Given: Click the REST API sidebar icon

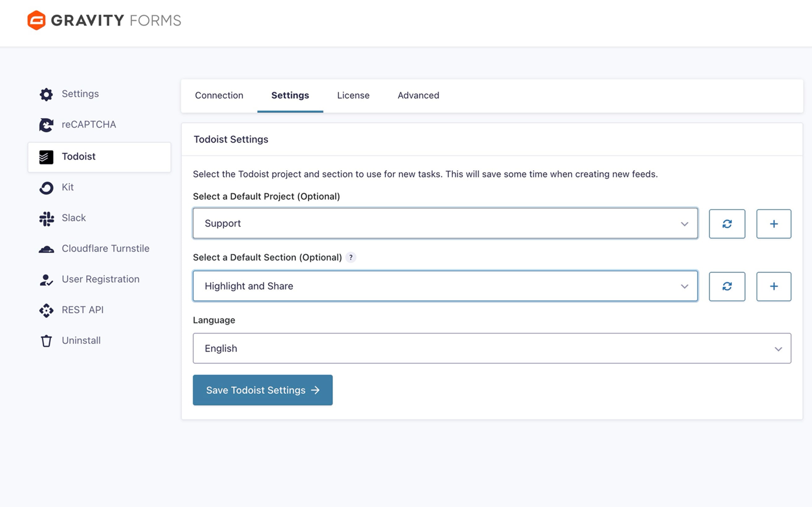Looking at the screenshot, I should click(x=46, y=310).
